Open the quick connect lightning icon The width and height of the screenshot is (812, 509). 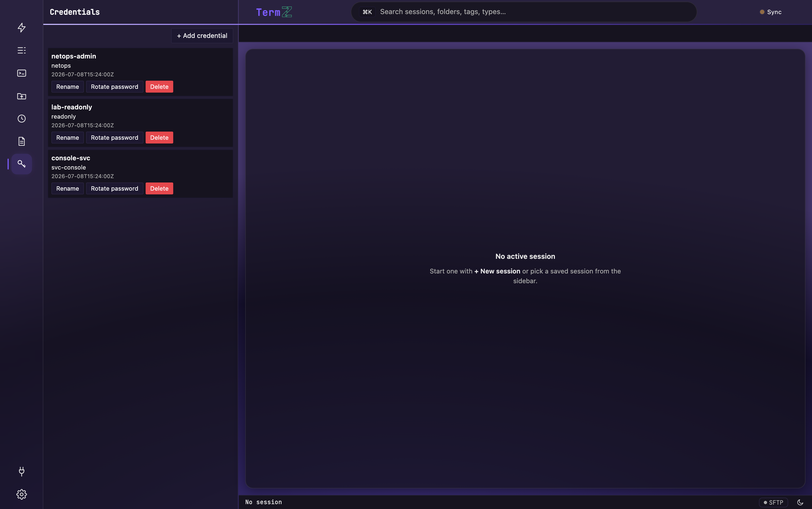click(x=22, y=28)
